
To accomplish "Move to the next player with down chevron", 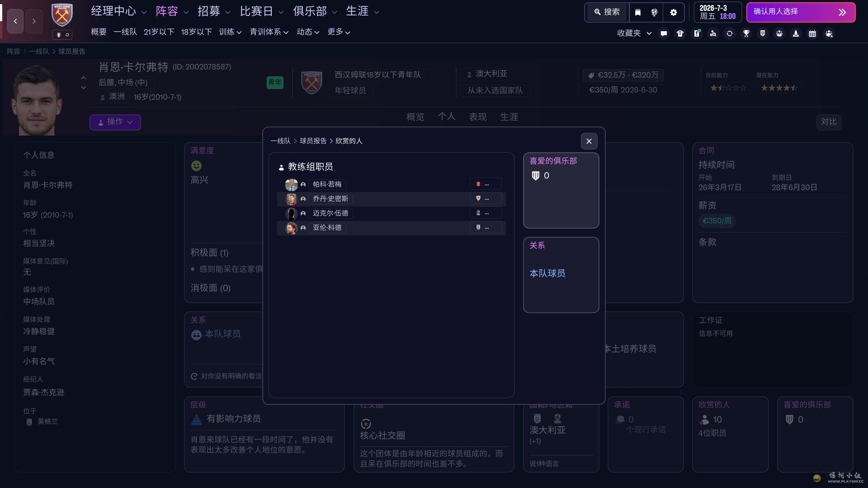I will coord(84,88).
